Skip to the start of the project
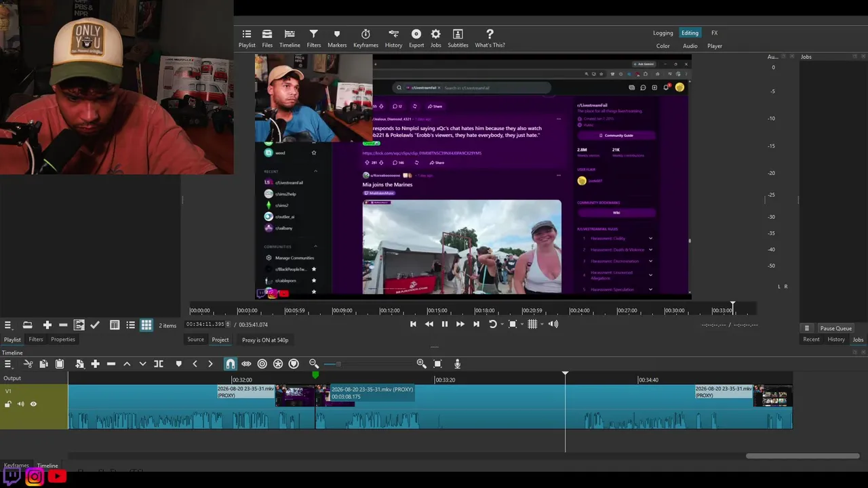Image resolution: width=868 pixels, height=488 pixels. click(x=413, y=324)
